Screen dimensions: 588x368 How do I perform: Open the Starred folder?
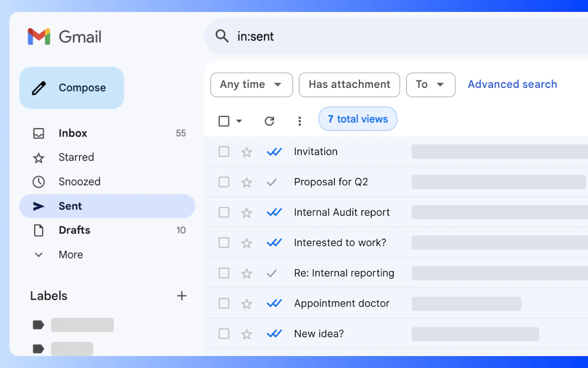(107, 158)
